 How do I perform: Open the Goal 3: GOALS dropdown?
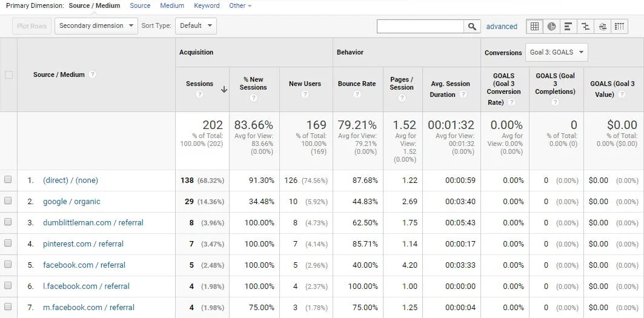click(557, 52)
